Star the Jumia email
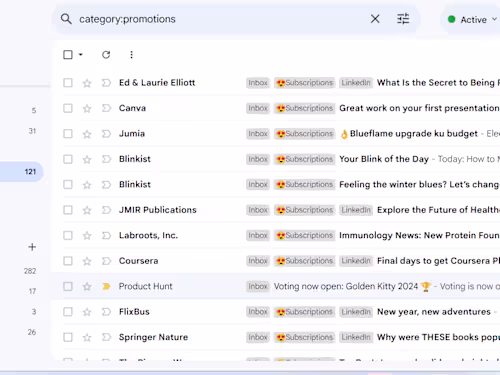This screenshot has width=500, height=375. point(87,134)
